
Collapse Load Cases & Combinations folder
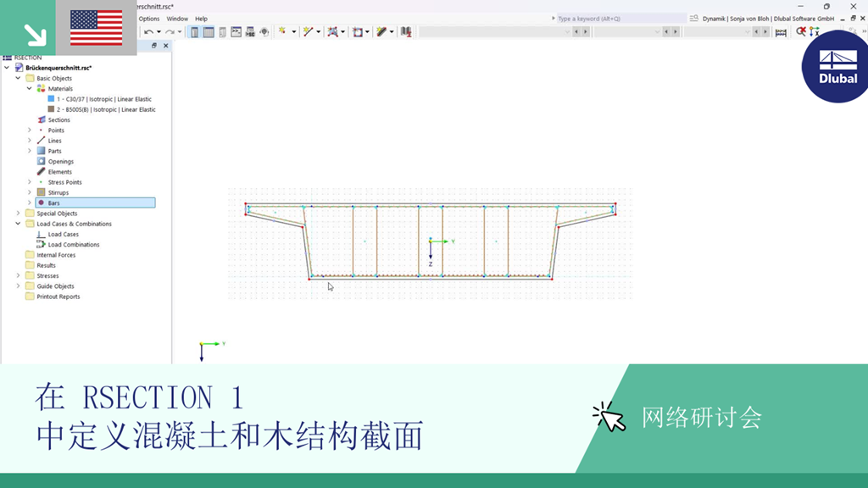(18, 224)
